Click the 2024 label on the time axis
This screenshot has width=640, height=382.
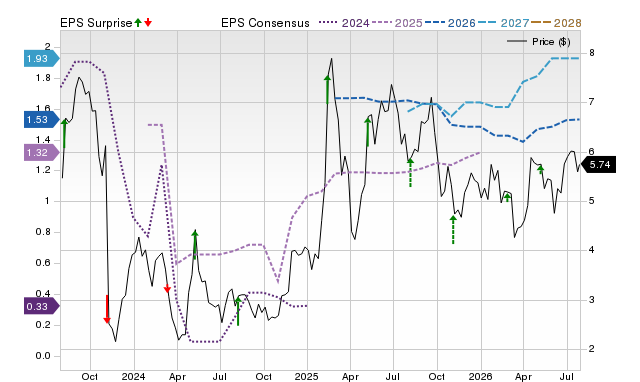pyautogui.click(x=133, y=376)
